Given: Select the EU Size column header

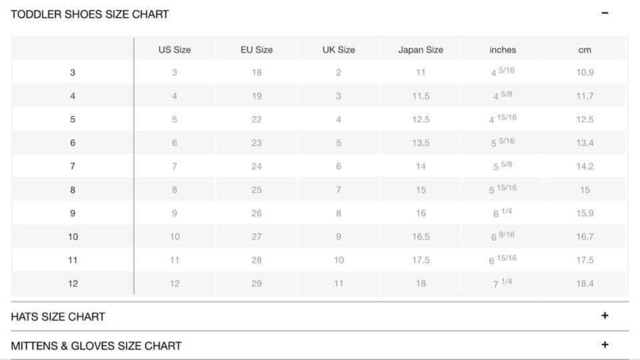Looking at the screenshot, I should tap(256, 50).
